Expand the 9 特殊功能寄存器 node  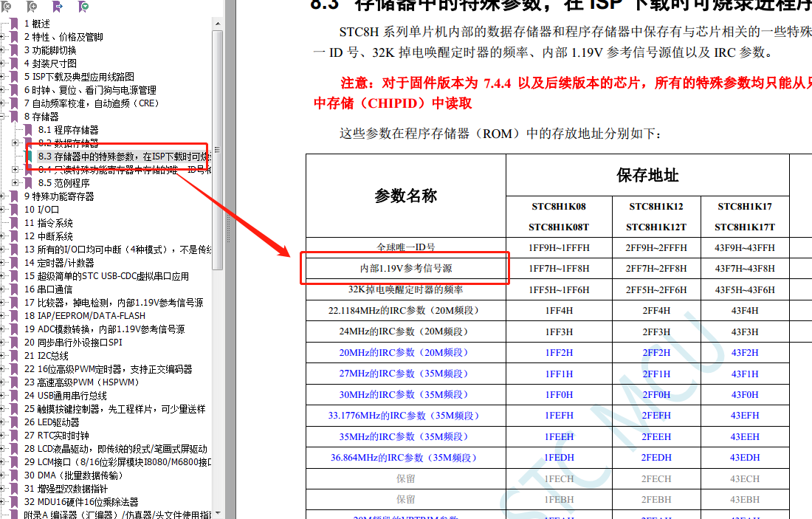2,196
